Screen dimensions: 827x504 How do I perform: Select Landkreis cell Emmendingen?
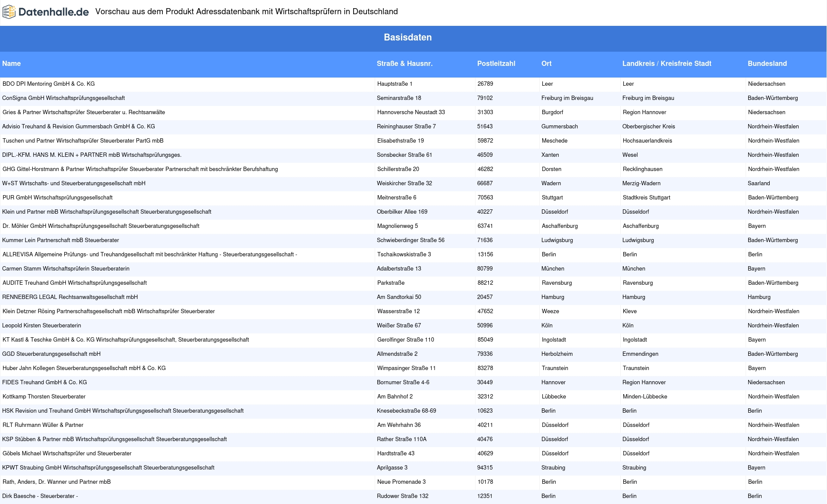(640, 354)
